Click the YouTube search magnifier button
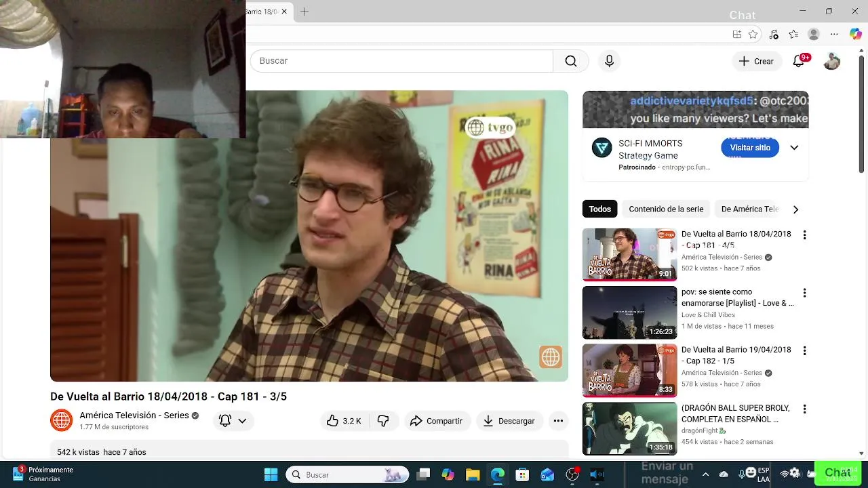 point(571,61)
